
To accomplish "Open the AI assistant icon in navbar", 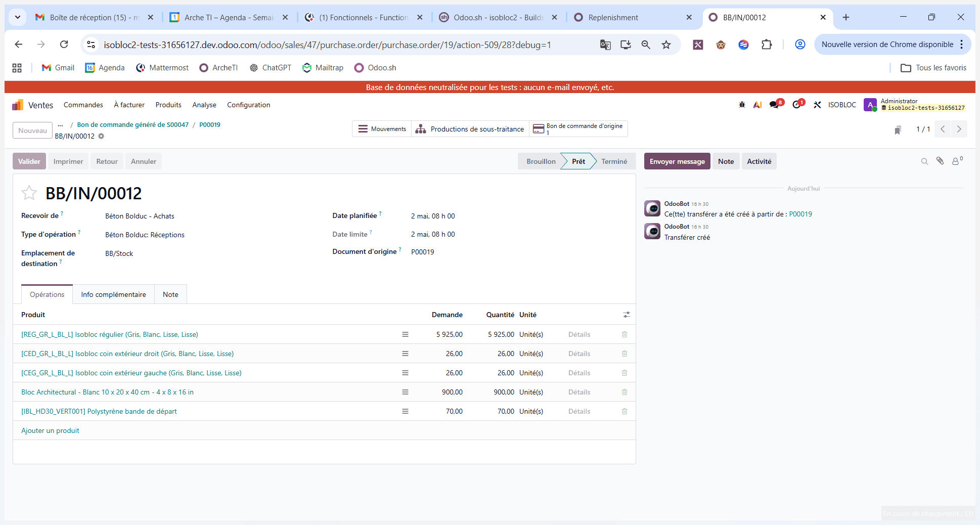I will [x=758, y=105].
